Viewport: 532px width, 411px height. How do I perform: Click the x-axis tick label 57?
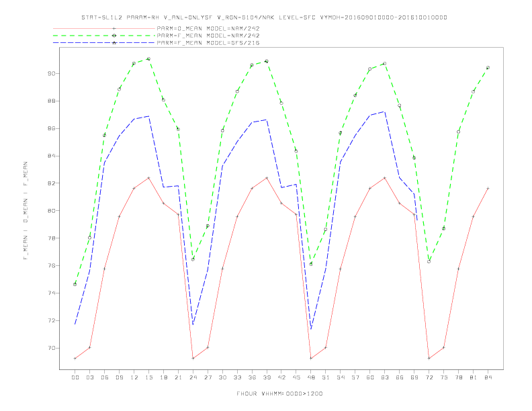355,377
